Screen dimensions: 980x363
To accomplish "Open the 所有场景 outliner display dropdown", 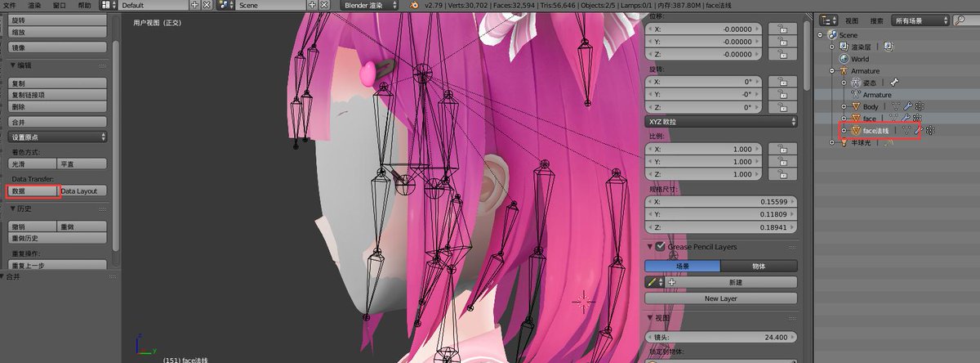I will pyautogui.click(x=919, y=20).
